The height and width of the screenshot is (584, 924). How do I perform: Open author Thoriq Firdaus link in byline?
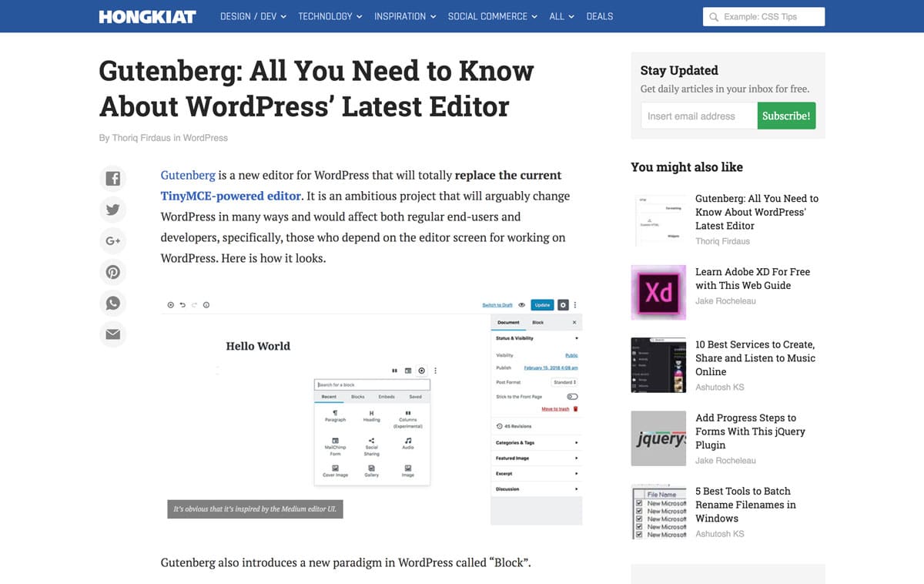pos(140,138)
